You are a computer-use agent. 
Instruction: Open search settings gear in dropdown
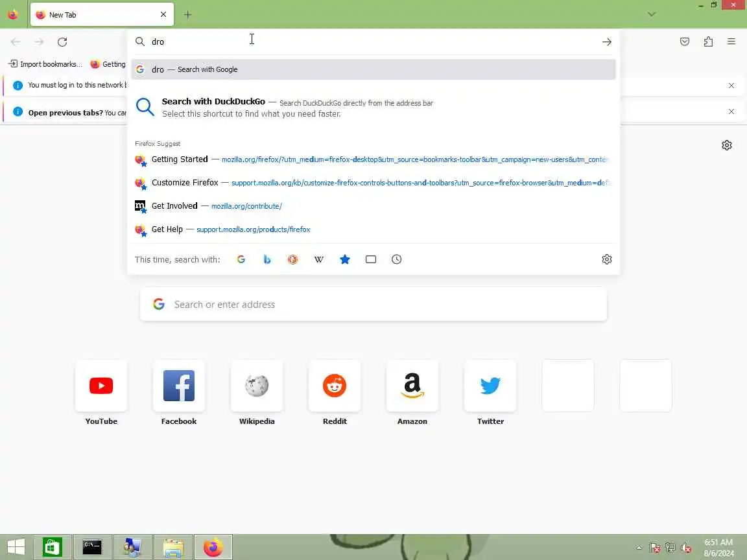click(x=606, y=259)
